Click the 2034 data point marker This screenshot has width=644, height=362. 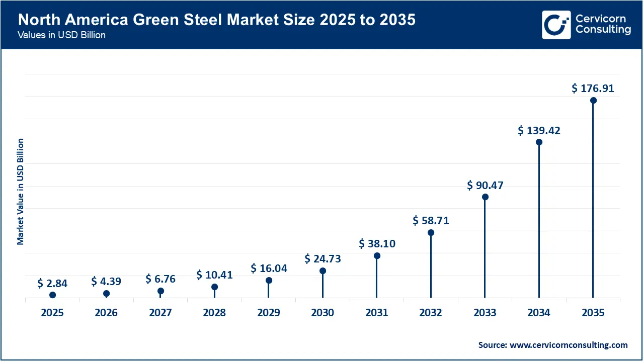pos(539,142)
